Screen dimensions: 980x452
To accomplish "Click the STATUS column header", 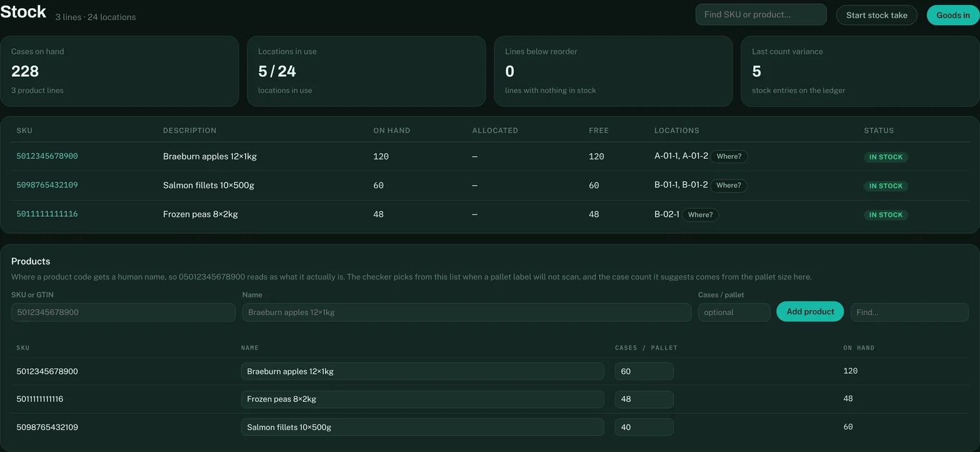I will tap(879, 131).
